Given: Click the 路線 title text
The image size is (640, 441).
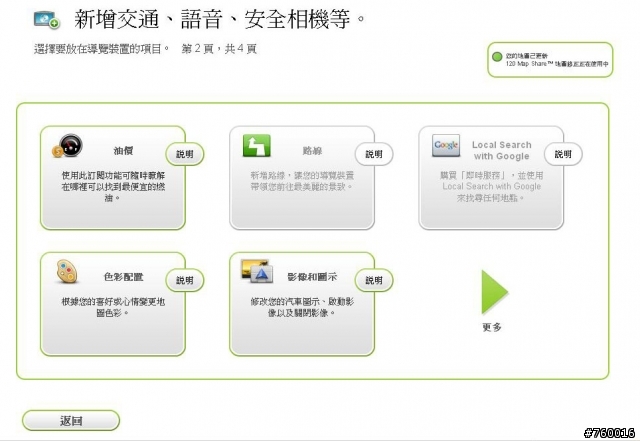Looking at the screenshot, I should 312,151.
